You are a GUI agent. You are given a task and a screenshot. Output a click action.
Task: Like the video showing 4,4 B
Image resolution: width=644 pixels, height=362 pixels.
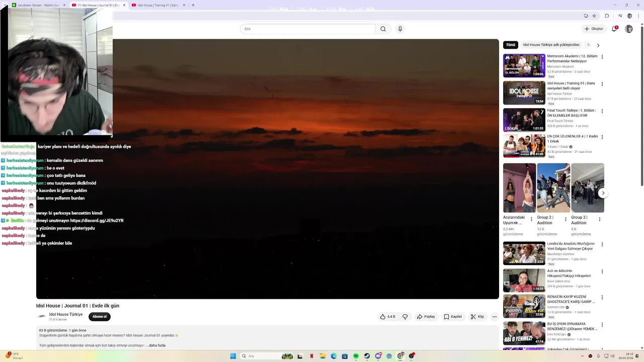pyautogui.click(x=387, y=317)
